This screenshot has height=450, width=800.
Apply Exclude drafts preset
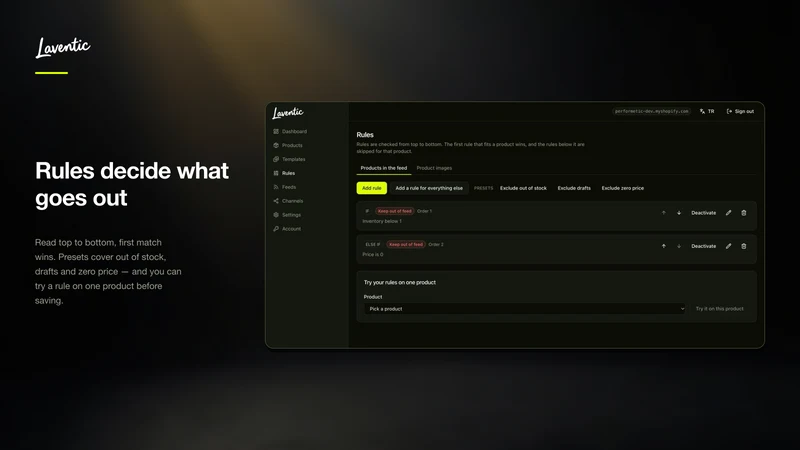coord(574,188)
